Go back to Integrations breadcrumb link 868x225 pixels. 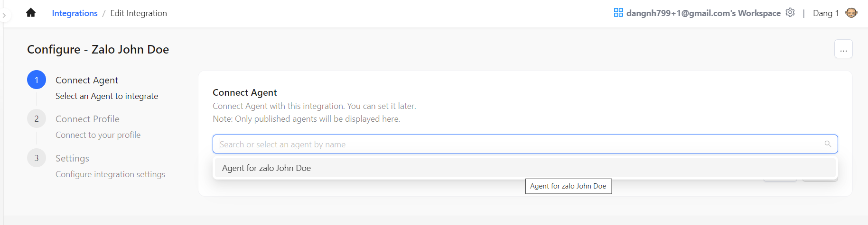(x=75, y=13)
